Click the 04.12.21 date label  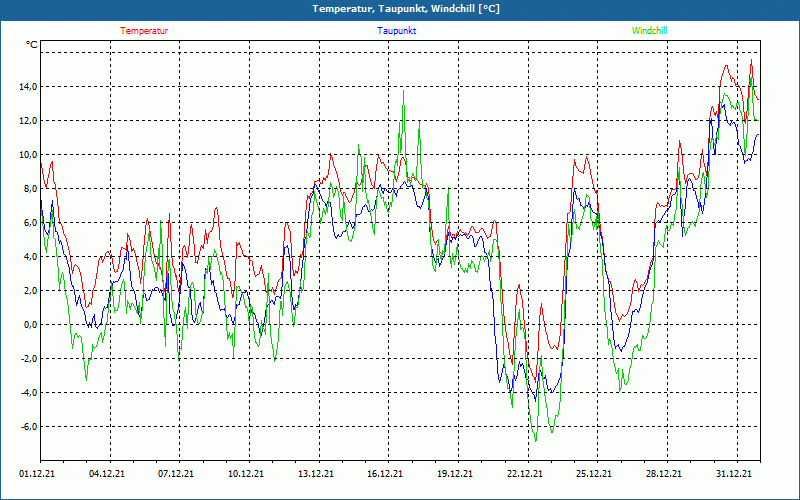click(107, 474)
